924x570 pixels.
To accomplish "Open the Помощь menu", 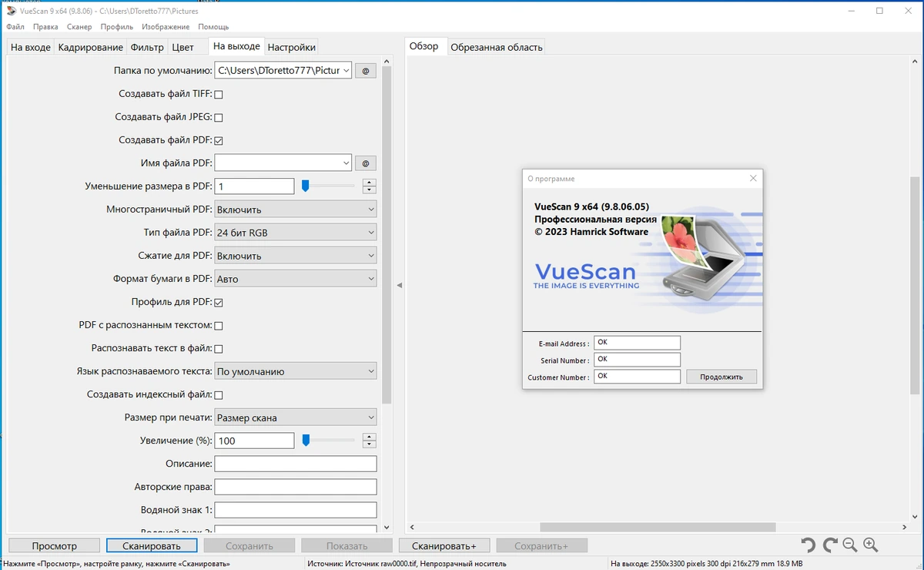I will click(x=213, y=27).
